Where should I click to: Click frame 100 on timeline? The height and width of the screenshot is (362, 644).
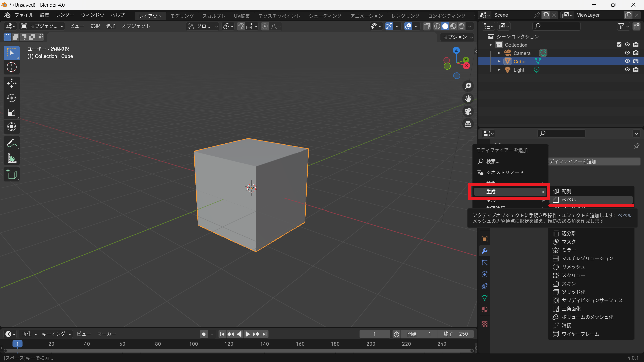tap(193, 344)
